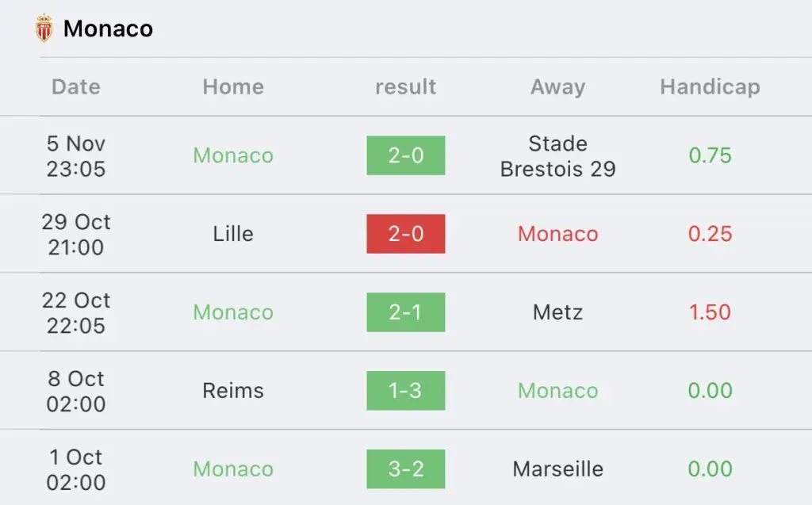The height and width of the screenshot is (505, 812).
Task: Click the Monaco club crest icon
Action: (x=44, y=28)
